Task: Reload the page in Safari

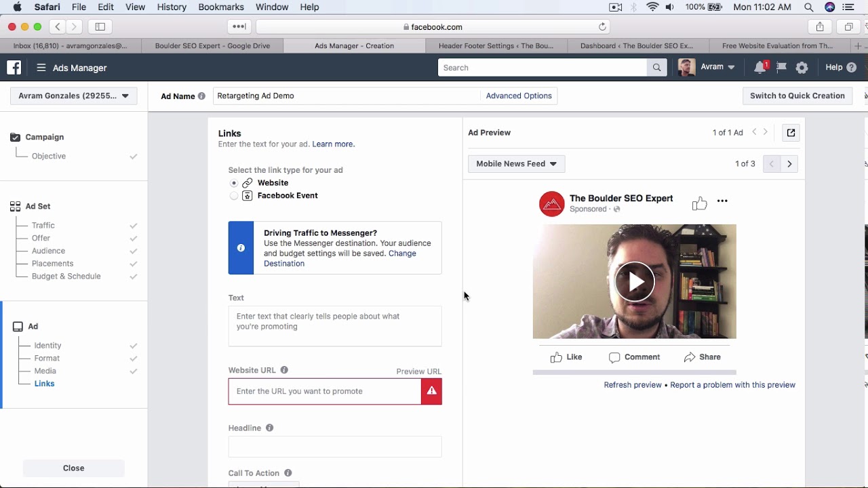Action: 602,27
